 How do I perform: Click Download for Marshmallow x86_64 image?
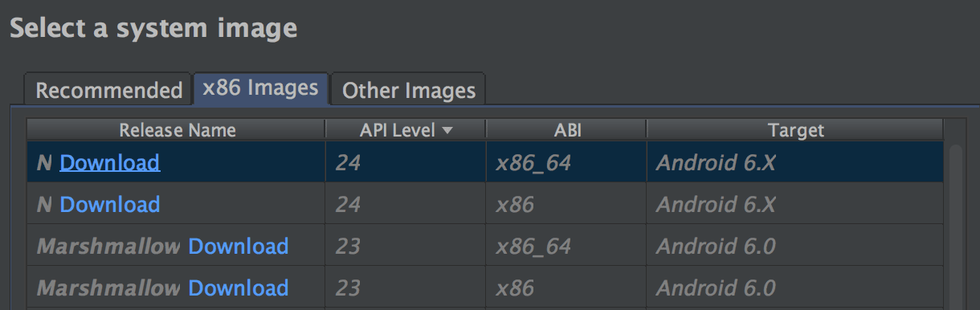click(239, 246)
